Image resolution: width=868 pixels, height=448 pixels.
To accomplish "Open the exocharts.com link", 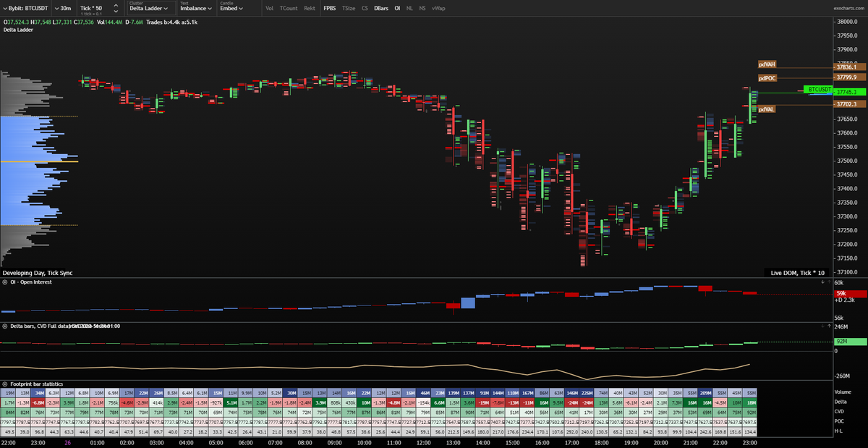I will pos(847,9).
